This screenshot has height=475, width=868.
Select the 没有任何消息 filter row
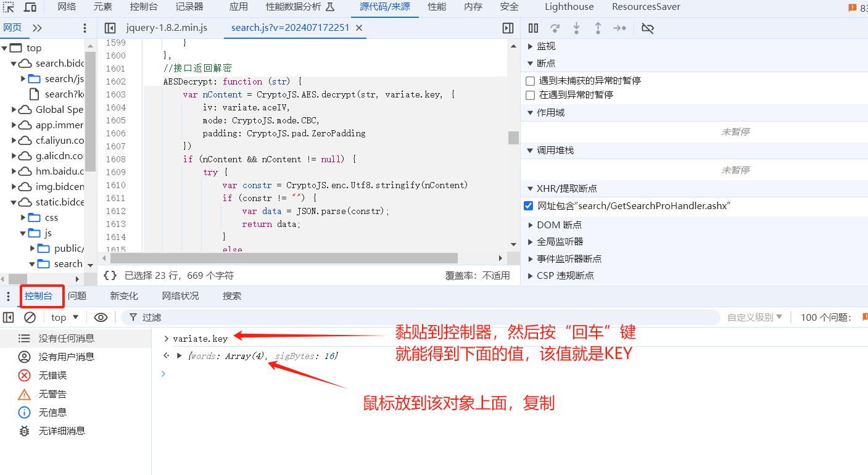76,338
